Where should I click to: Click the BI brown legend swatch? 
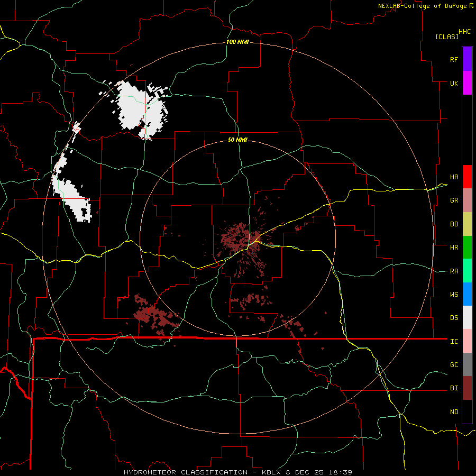pos(467,388)
